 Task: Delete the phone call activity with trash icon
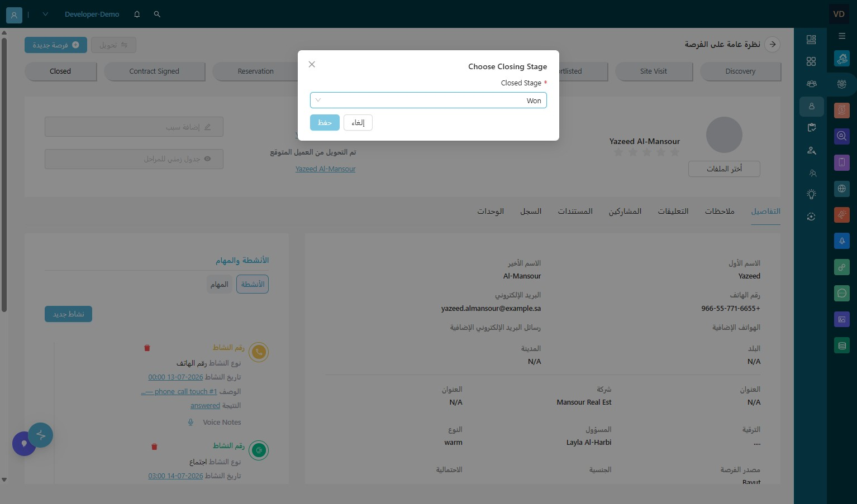tap(147, 348)
